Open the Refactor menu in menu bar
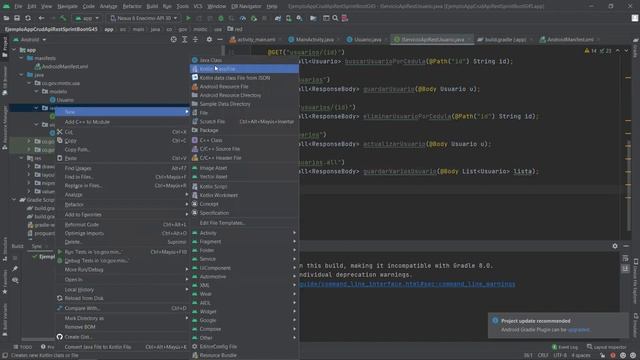The image size is (640, 360). [132, 6]
